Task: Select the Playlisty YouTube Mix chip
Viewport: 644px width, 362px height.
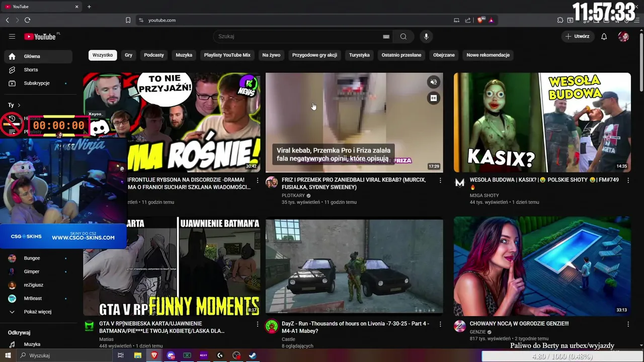Action: (x=227, y=55)
